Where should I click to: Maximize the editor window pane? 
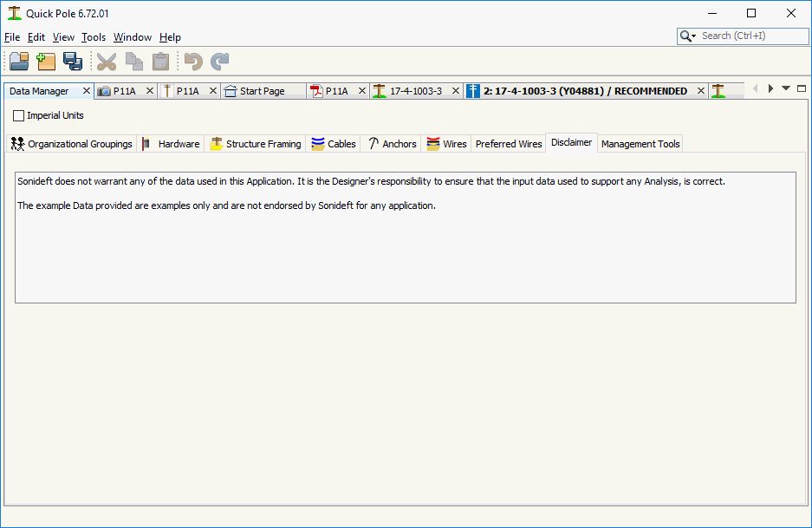802,88
